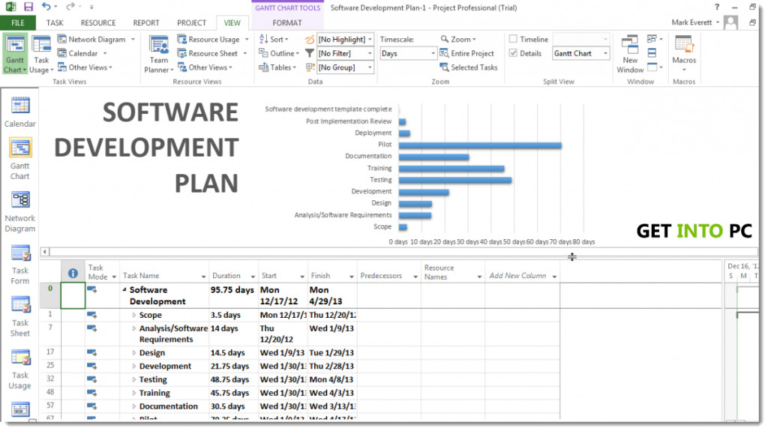Select the Development task name cell
The width and height of the screenshot is (768, 431).
[165, 366]
